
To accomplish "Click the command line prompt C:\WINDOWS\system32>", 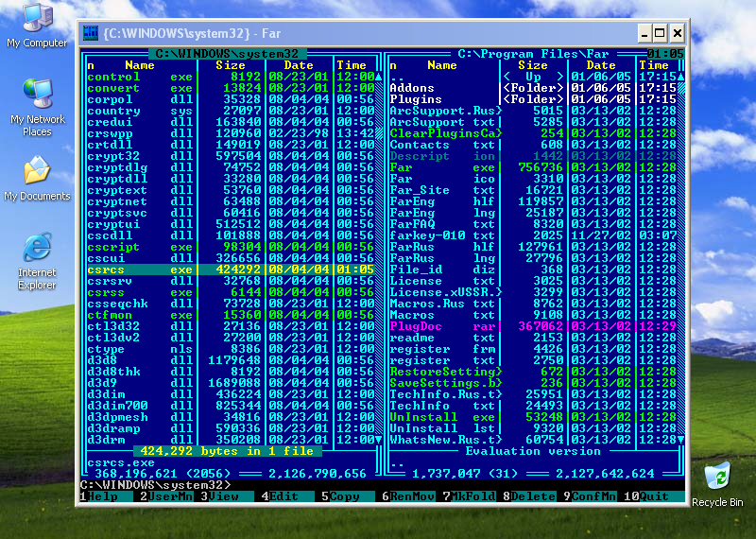I will (155, 484).
